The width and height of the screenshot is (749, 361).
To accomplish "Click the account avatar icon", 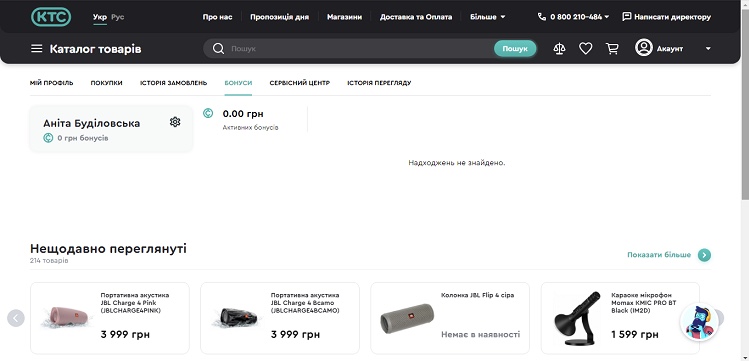I will coord(643,48).
